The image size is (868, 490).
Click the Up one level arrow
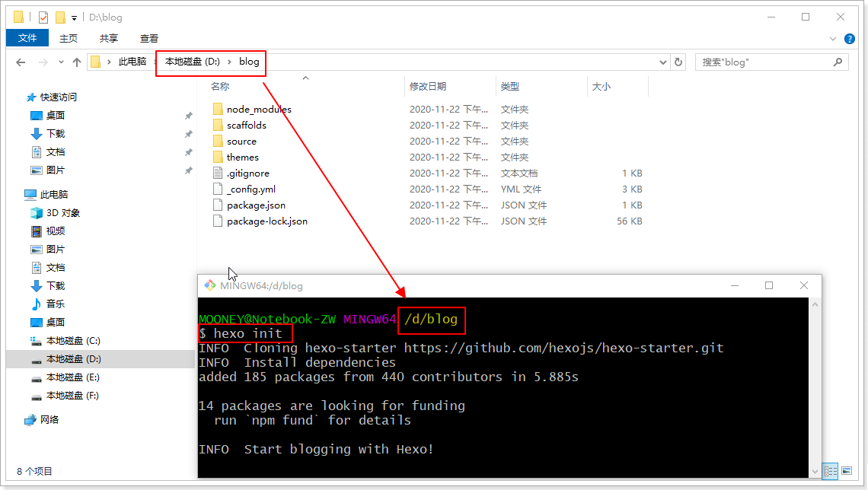(x=77, y=62)
